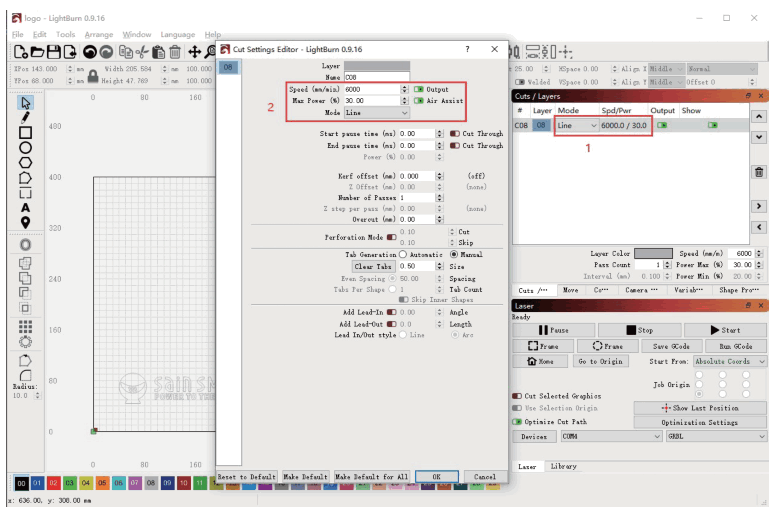Open the Mode dropdown in Cut Settings Editor
Viewport: 780px width, 517px height.
pos(377,113)
